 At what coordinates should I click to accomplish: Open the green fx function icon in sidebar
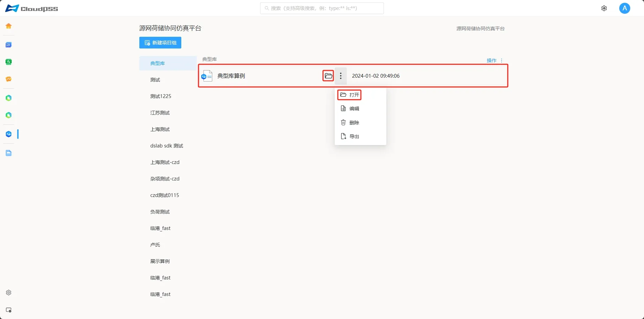click(x=9, y=62)
